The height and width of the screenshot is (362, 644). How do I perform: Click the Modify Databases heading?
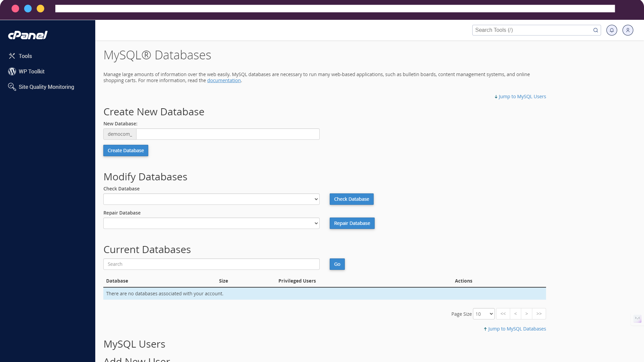[146, 177]
